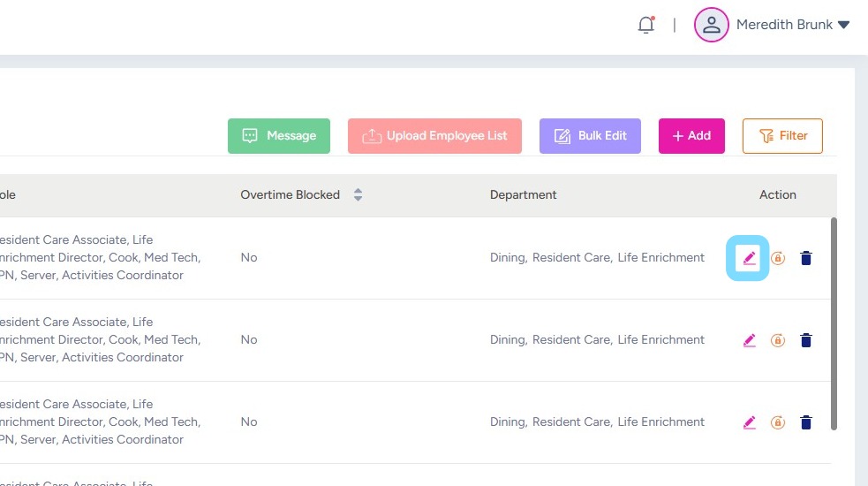
Task: Click the orange lock icon in second row
Action: point(777,340)
